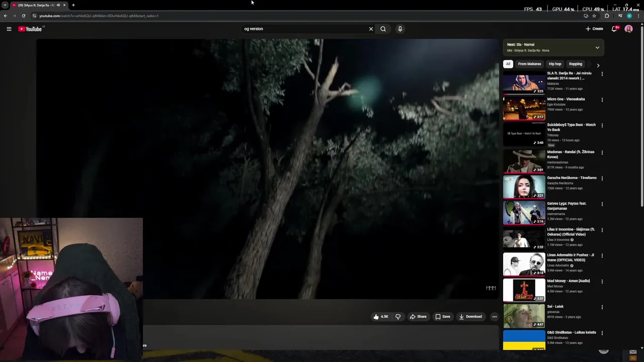Clear the search box text with X

pyautogui.click(x=371, y=29)
